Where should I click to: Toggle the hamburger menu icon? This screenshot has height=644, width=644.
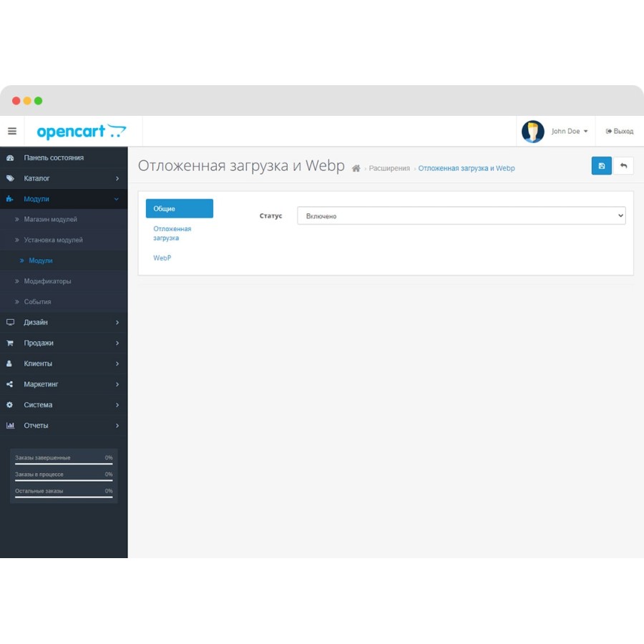click(x=12, y=131)
